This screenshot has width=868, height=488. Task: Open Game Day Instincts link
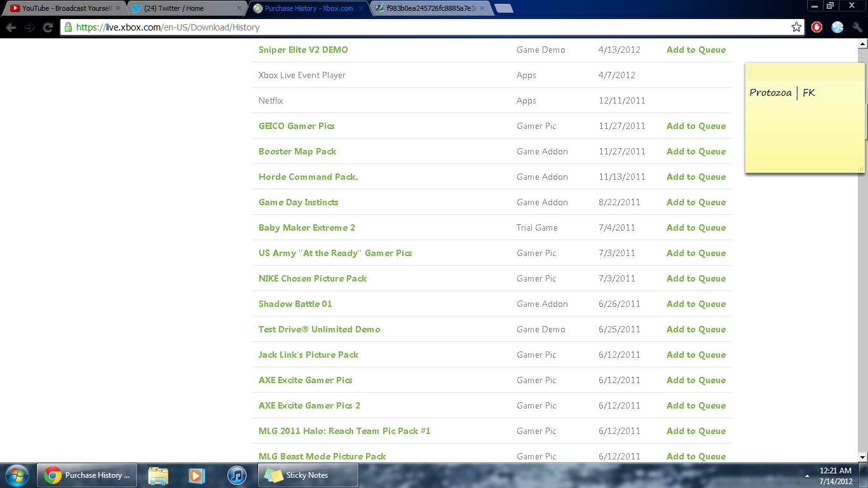click(299, 202)
